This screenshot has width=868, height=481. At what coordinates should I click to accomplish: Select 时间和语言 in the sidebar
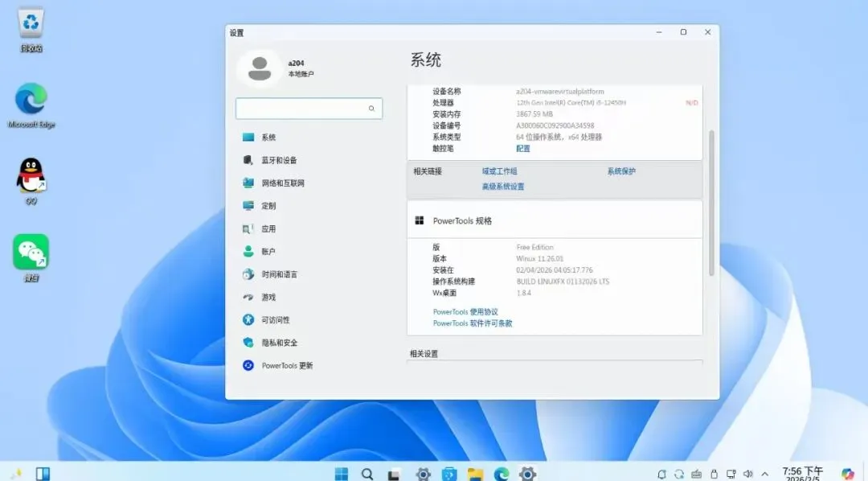(x=279, y=274)
